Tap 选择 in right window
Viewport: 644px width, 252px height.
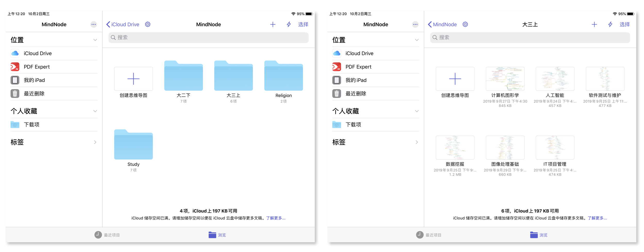[x=625, y=24]
